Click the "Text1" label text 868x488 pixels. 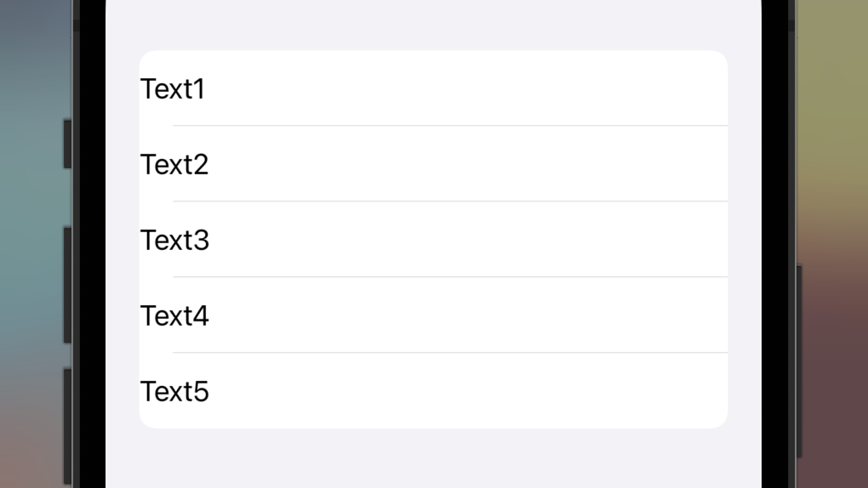click(173, 89)
